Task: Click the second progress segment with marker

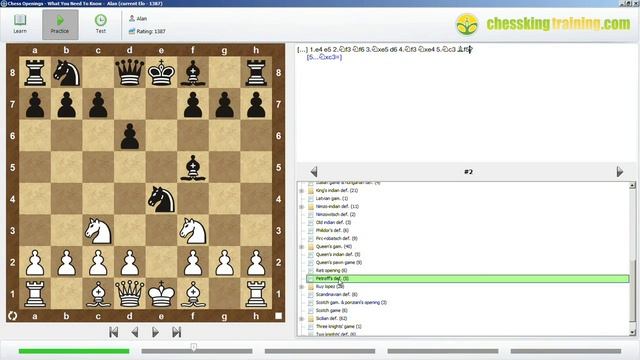Action: [x=197, y=351]
